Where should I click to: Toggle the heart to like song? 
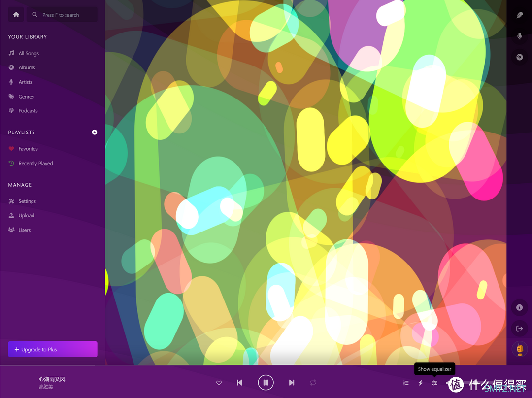click(x=219, y=383)
